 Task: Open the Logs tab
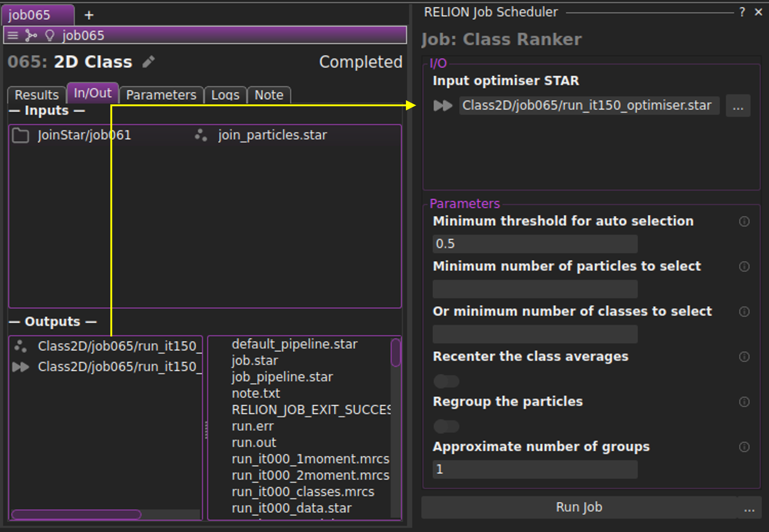[x=225, y=95]
